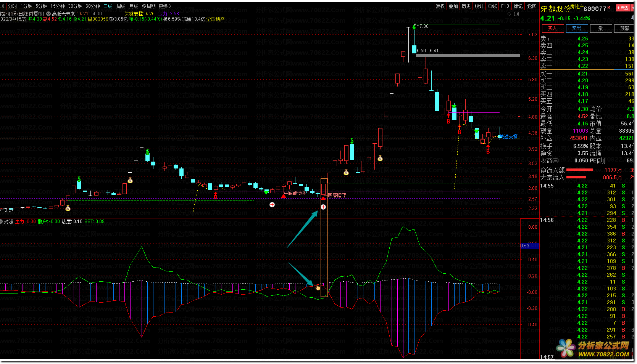Open the 统计 statistics toolbar button
The image size is (637, 364).
479,6
